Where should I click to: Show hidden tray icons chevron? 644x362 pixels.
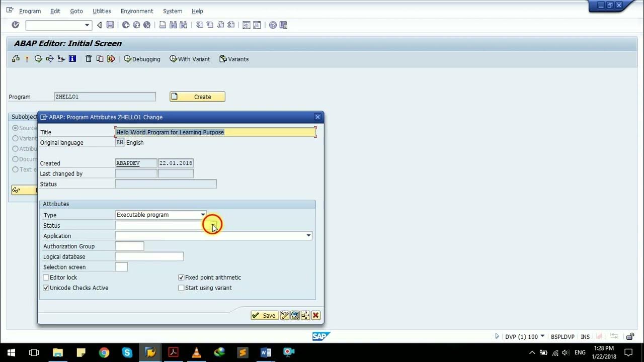tap(532, 352)
